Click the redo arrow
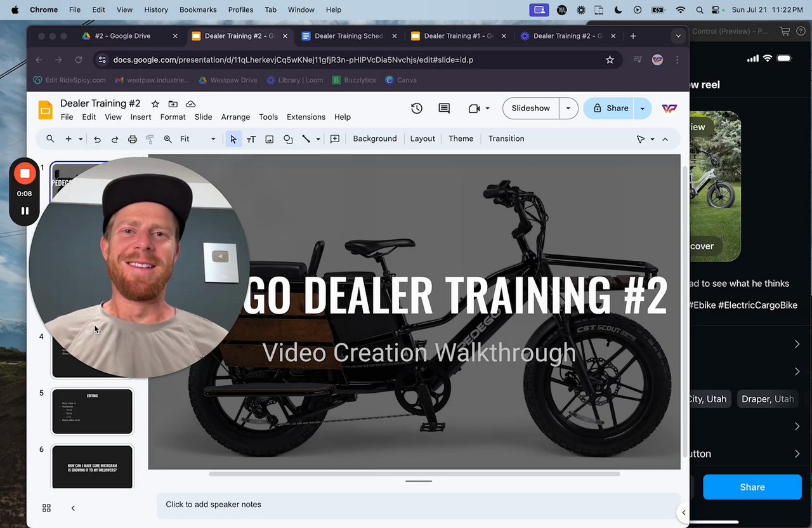Viewport: 812px width, 528px height. tap(115, 139)
